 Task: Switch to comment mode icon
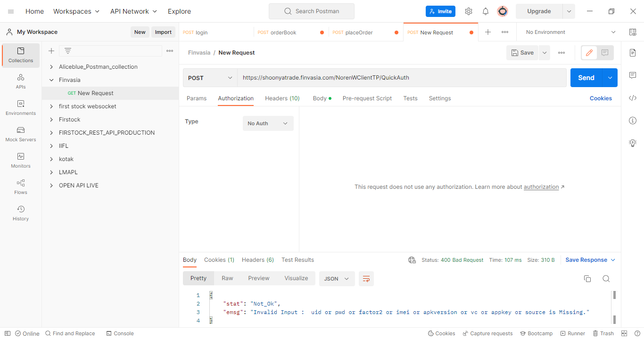click(605, 53)
